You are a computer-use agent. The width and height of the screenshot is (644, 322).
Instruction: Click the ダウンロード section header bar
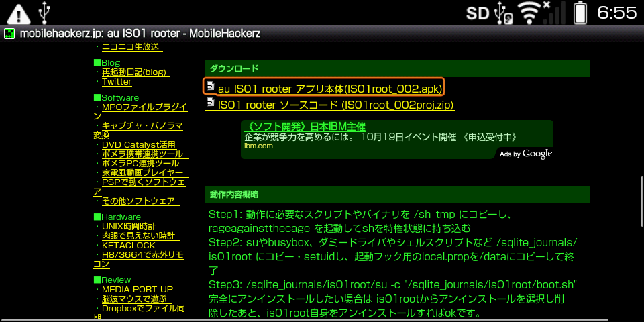coord(396,68)
